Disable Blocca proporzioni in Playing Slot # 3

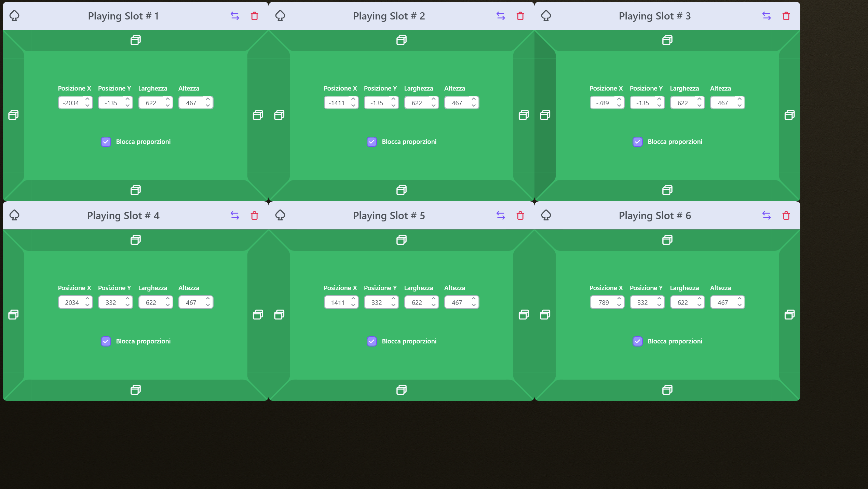tap(638, 142)
